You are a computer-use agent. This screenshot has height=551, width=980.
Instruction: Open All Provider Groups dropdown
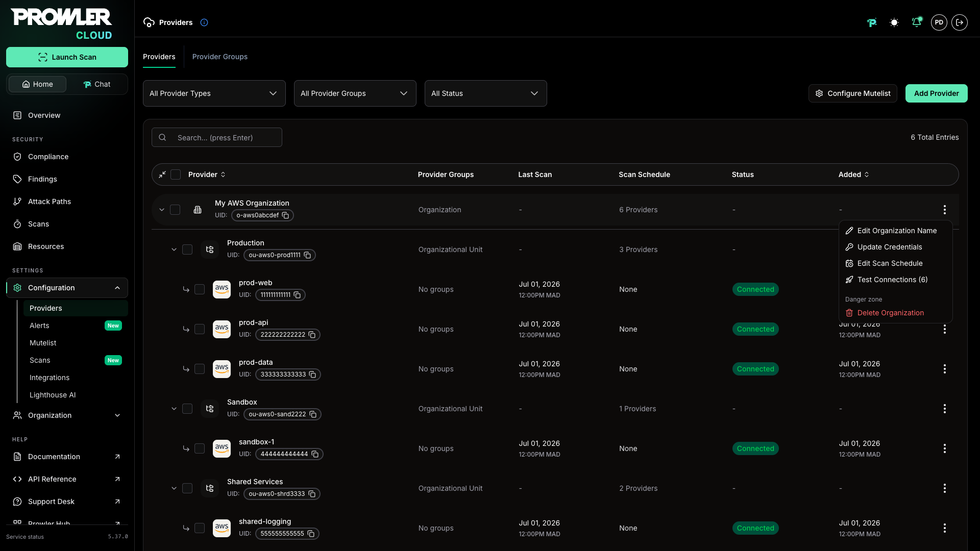pyautogui.click(x=355, y=93)
